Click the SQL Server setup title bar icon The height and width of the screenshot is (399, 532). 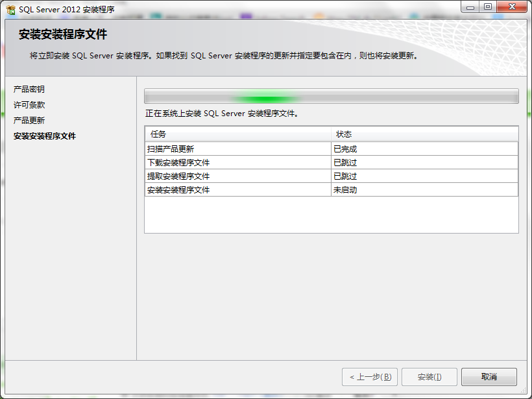coord(11,10)
